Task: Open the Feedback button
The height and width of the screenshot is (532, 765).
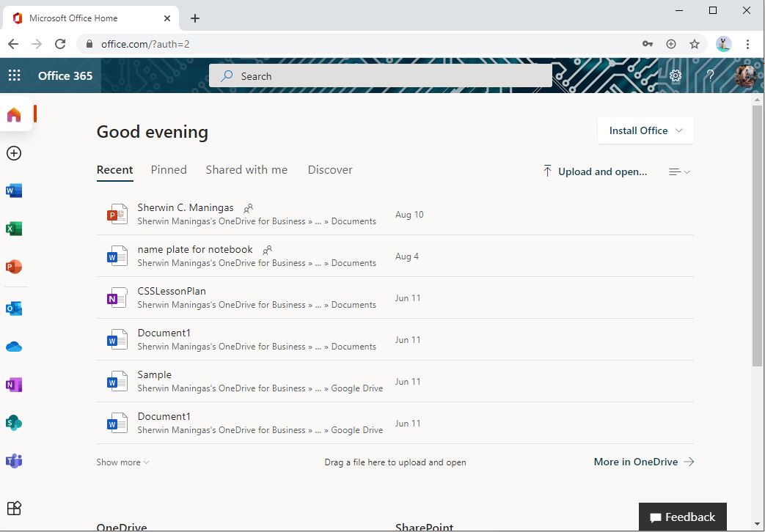Action: 683,517
